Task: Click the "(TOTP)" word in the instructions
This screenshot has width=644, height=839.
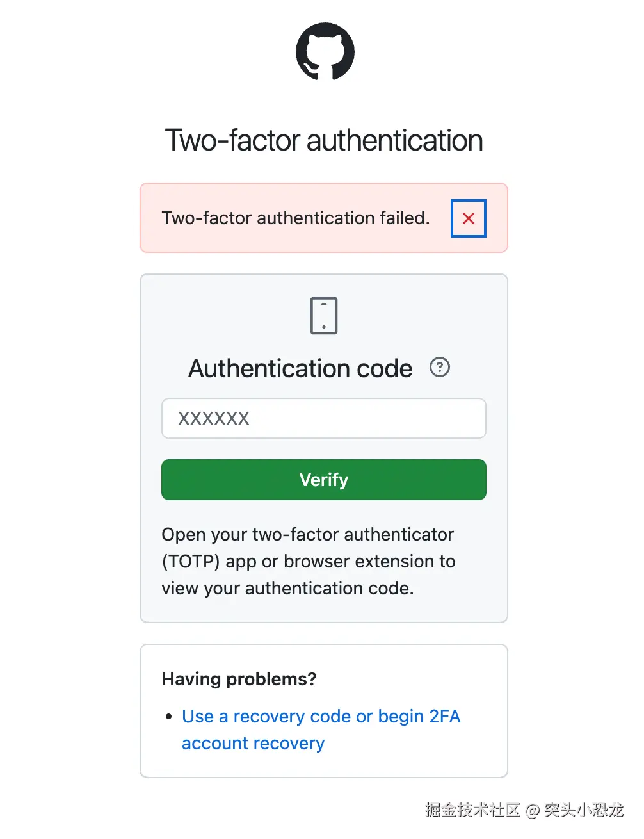Action: point(191,562)
